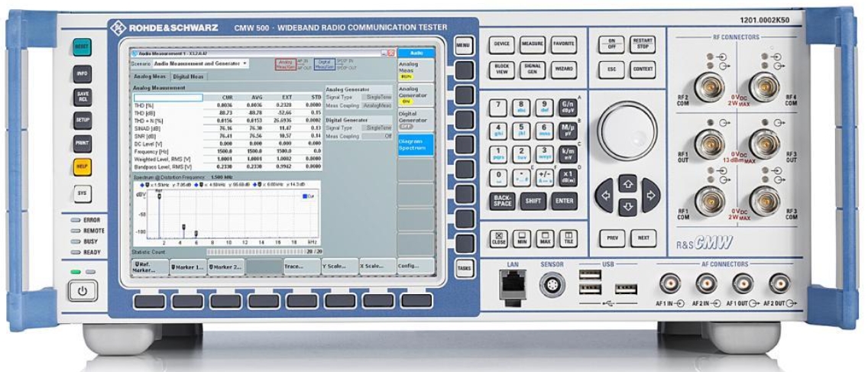Open Digital Generator Signal Type field
The image size is (868, 372).
(377, 128)
